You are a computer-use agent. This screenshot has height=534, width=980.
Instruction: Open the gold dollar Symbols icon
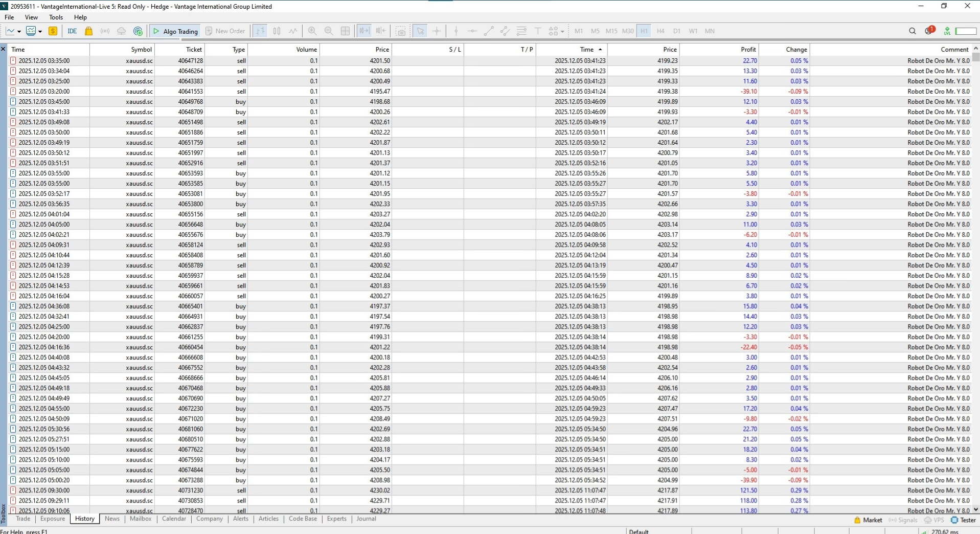click(x=53, y=31)
